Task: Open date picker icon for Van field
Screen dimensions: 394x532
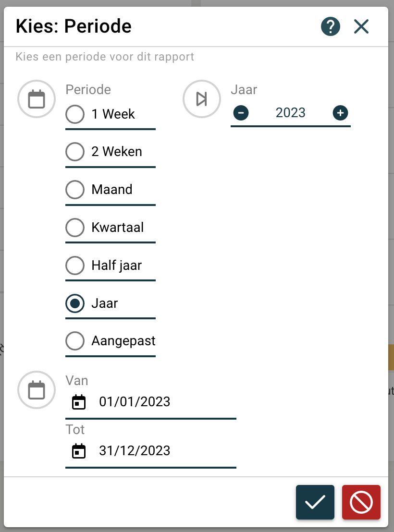Action: (79, 402)
